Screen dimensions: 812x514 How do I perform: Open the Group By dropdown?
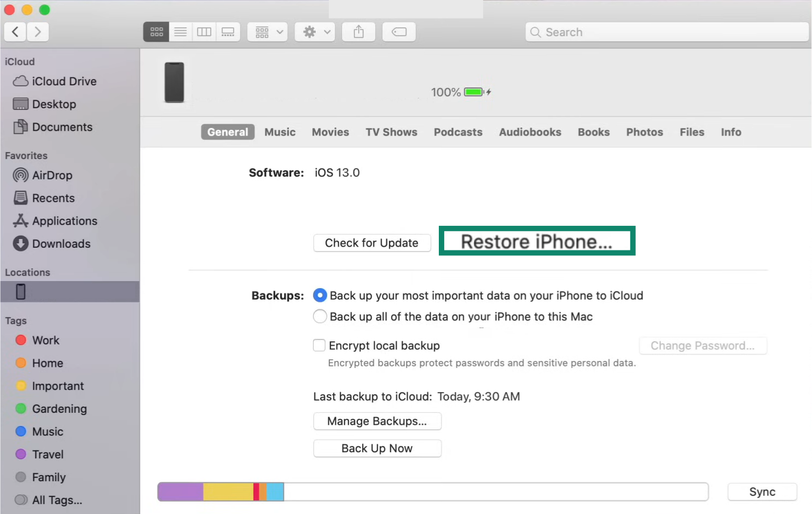tap(267, 32)
